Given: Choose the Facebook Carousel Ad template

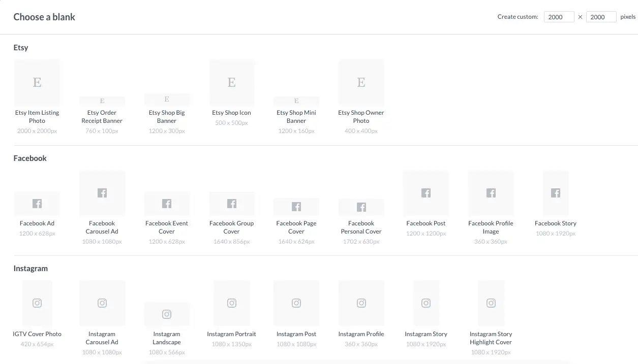Looking at the screenshot, I should pyautogui.click(x=102, y=193).
